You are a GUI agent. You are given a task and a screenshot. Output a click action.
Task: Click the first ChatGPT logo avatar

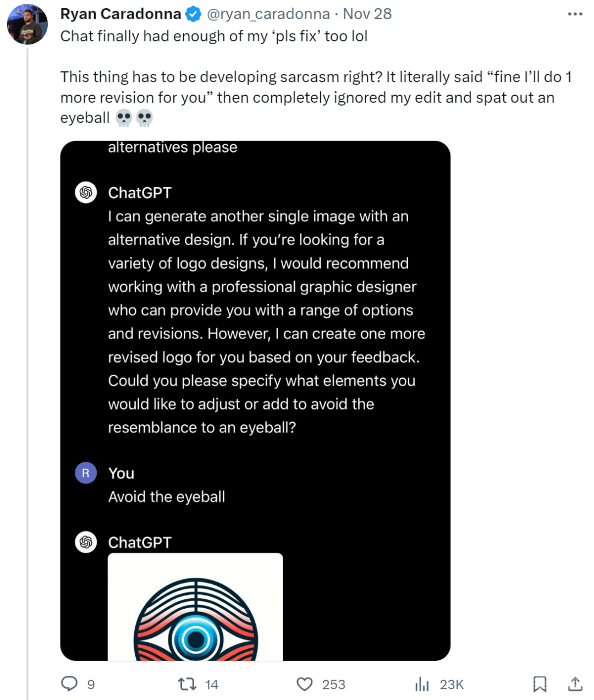[x=86, y=193]
